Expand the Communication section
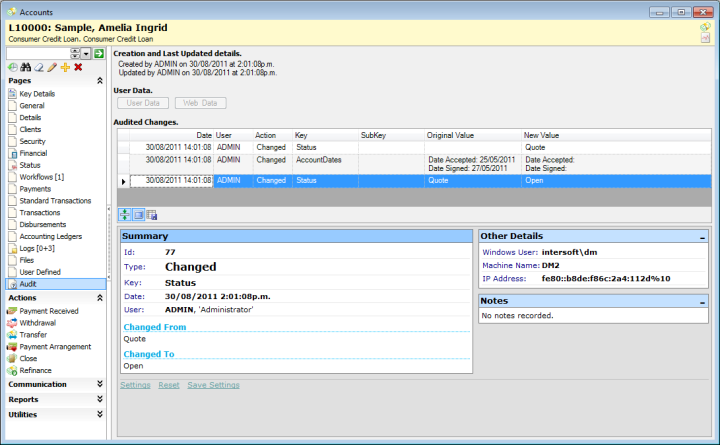The height and width of the screenshot is (445, 720). coord(99,384)
